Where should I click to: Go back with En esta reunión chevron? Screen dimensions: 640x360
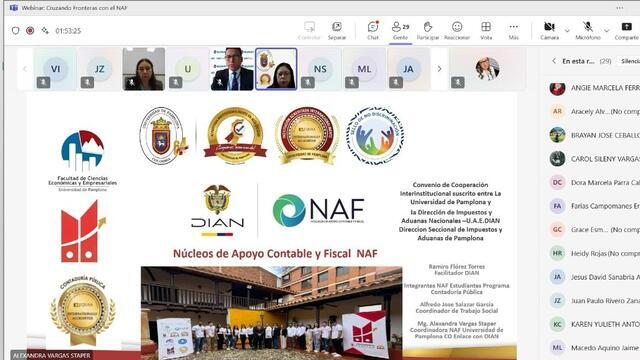click(554, 61)
